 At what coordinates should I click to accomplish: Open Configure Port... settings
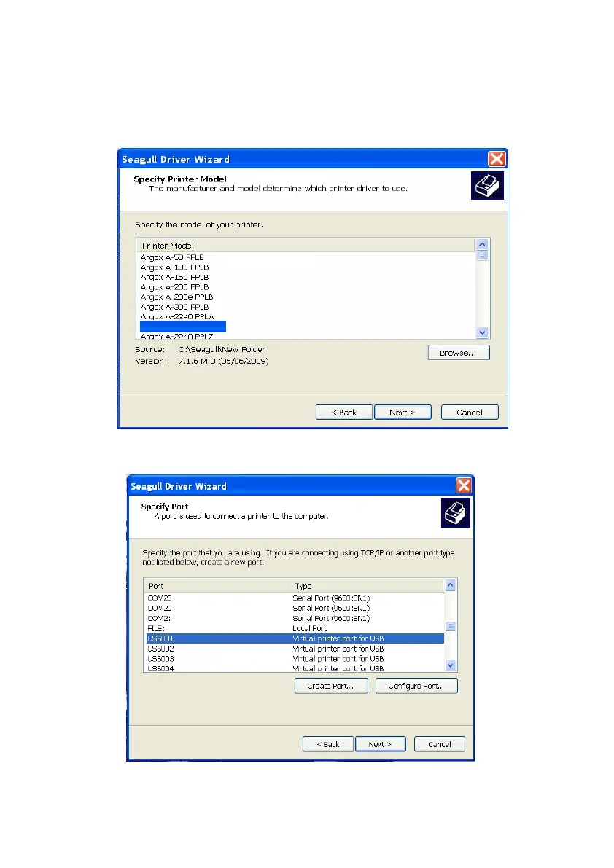point(416,686)
